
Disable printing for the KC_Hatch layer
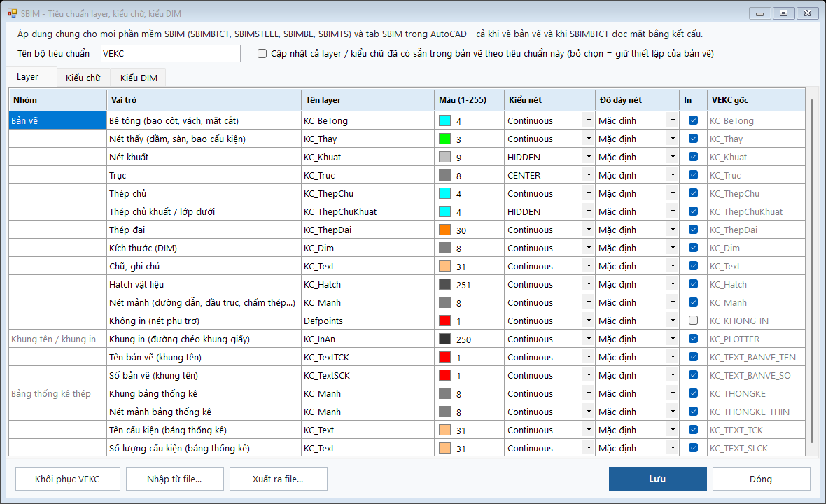coord(693,284)
